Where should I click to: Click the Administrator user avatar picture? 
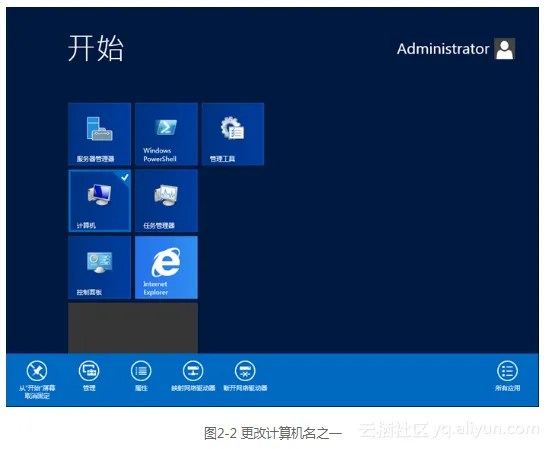pos(505,49)
